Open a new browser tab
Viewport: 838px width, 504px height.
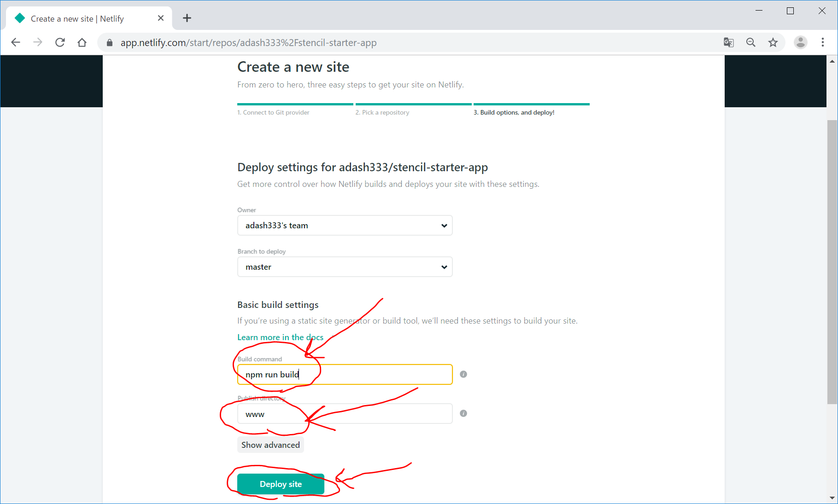click(187, 18)
